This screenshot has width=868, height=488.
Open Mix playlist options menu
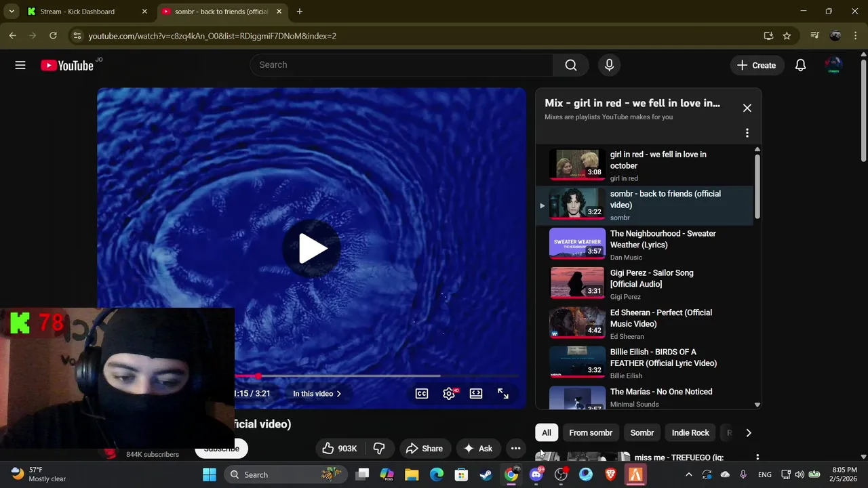tap(747, 133)
